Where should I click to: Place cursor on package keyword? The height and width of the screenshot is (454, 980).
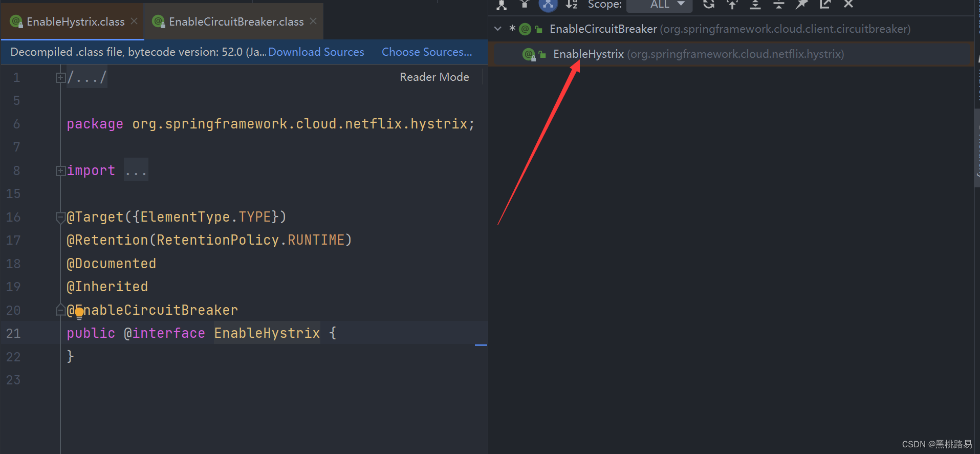click(x=95, y=124)
